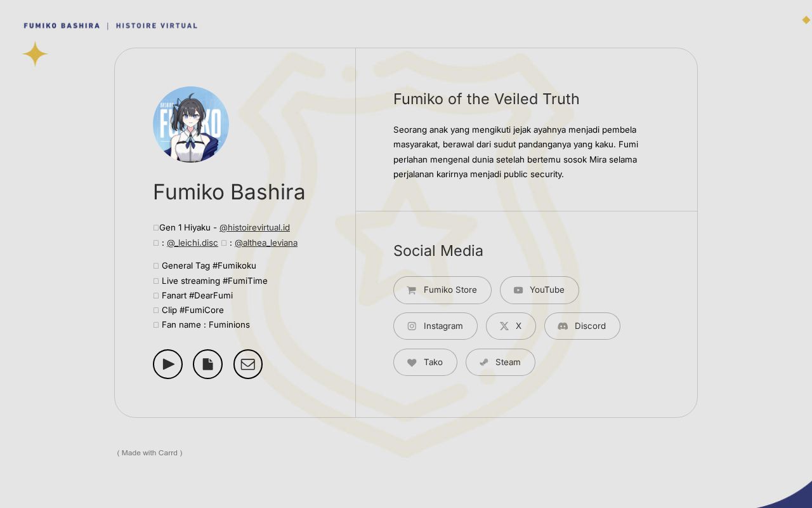The image size is (812, 508).
Task: Open the Steam button
Action: [x=500, y=362]
